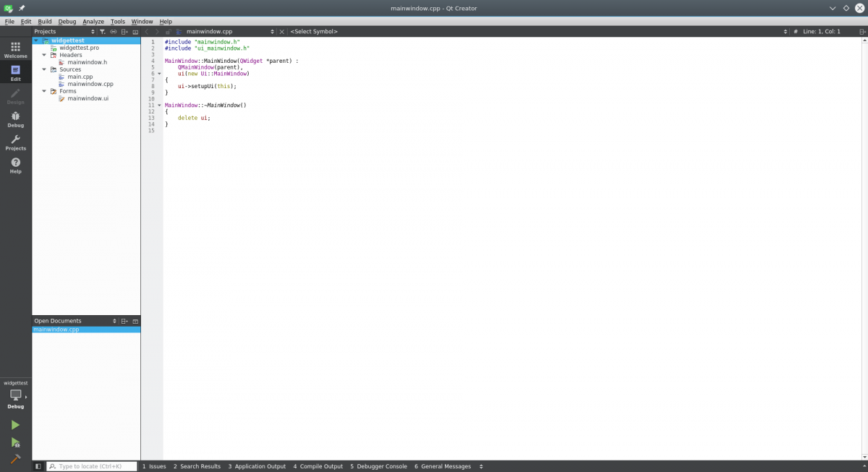Collapse the Sources folder in project tree

point(44,69)
